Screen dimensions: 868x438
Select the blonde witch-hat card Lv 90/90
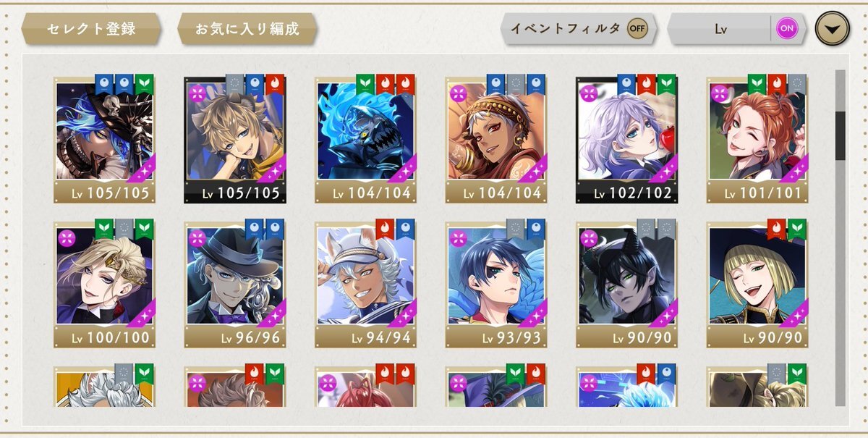coord(757,285)
